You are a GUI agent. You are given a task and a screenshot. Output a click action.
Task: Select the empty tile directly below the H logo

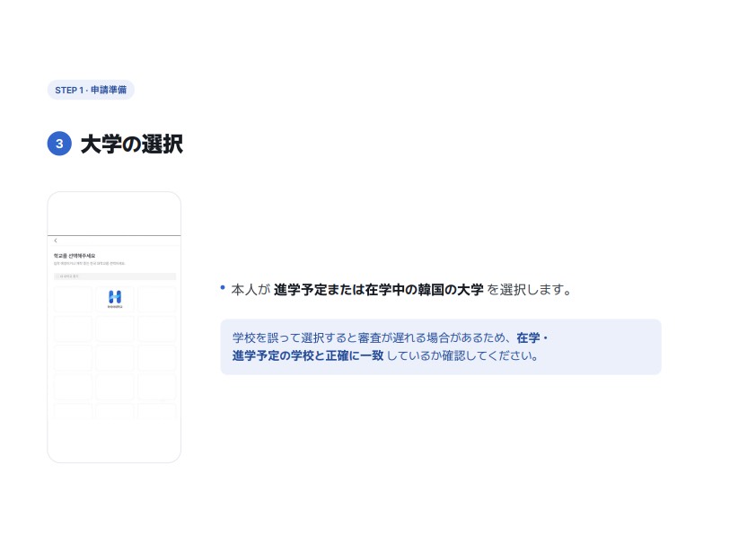[x=115, y=328]
